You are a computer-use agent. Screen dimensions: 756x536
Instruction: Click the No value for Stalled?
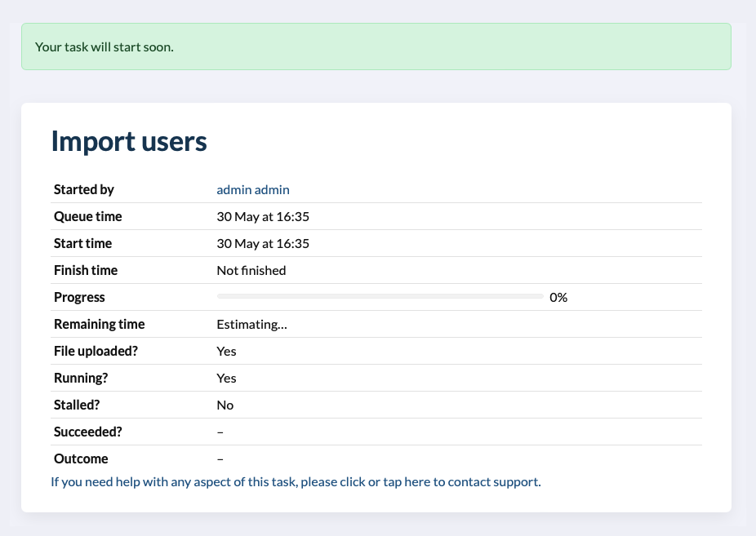click(225, 405)
